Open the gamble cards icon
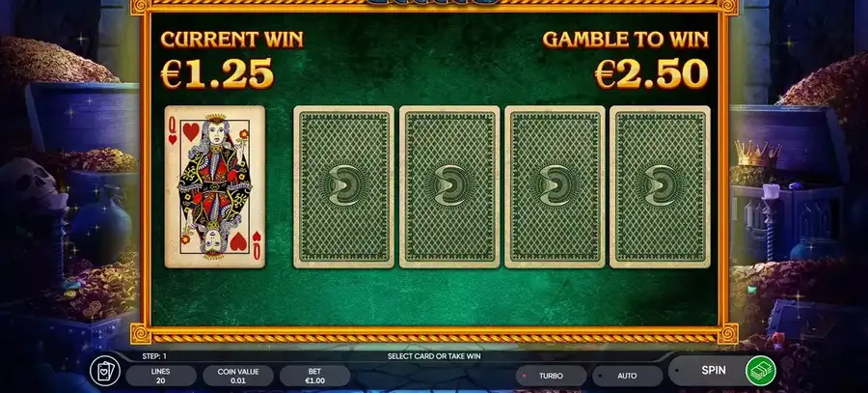 (x=104, y=372)
